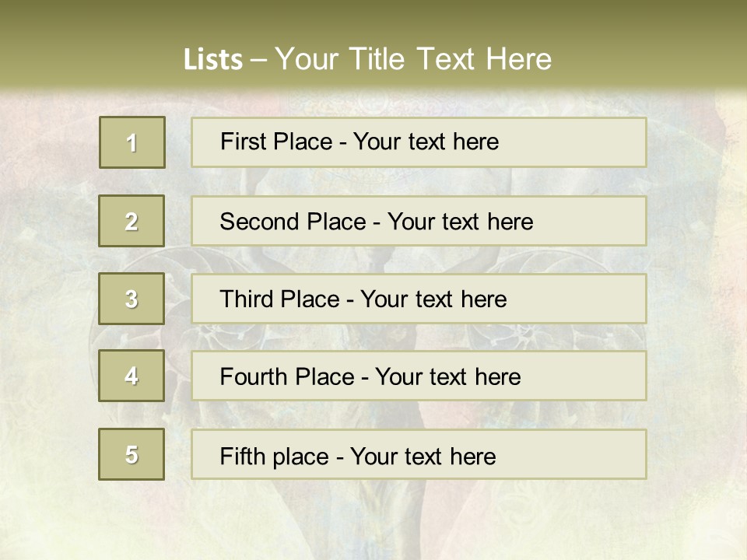
Task: Select the number 5 box
Action: coord(132,454)
